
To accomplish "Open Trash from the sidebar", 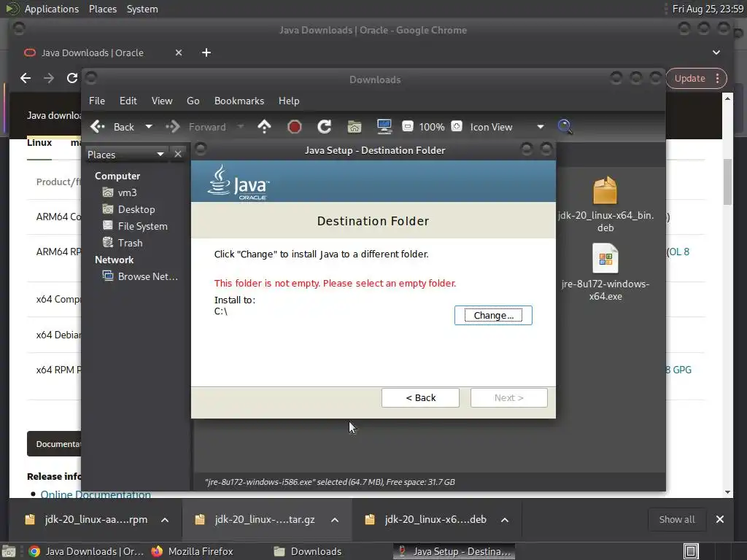I will click(x=130, y=243).
